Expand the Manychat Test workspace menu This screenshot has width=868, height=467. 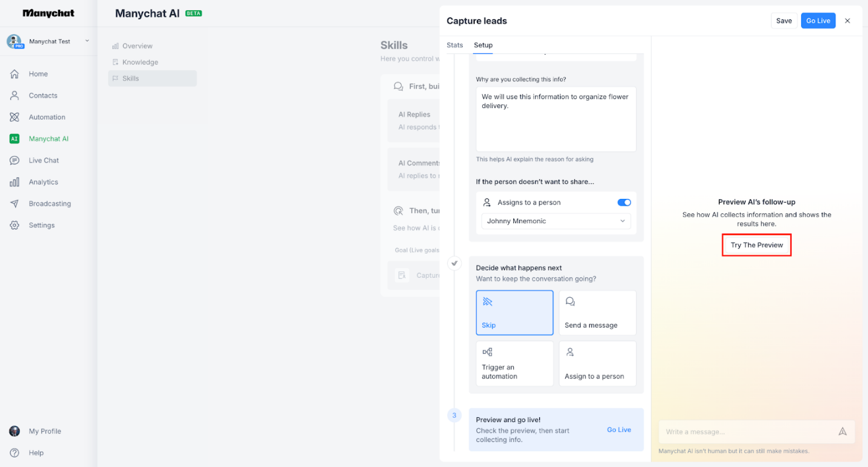pyautogui.click(x=49, y=41)
